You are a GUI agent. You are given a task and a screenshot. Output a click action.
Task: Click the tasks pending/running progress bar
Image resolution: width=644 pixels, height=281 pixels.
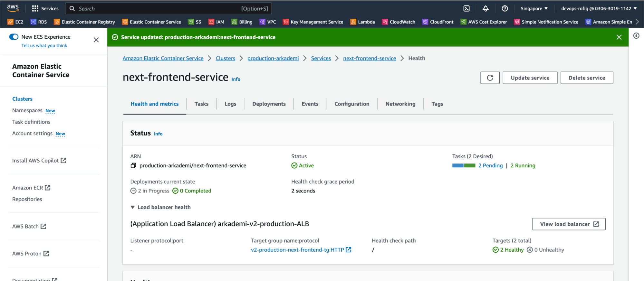coord(464,165)
